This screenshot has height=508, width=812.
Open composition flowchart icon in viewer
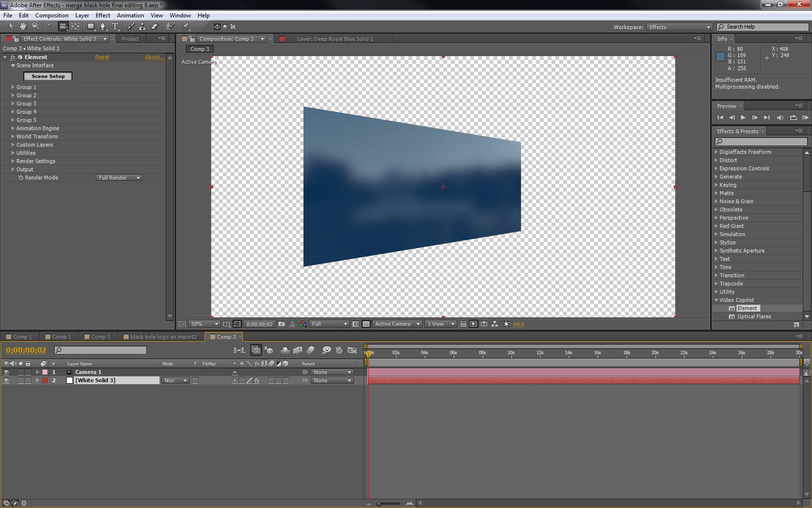(494, 324)
